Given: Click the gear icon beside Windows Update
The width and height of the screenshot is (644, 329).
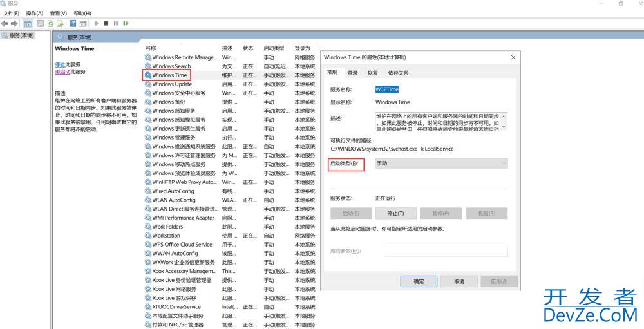Looking at the screenshot, I should [148, 84].
